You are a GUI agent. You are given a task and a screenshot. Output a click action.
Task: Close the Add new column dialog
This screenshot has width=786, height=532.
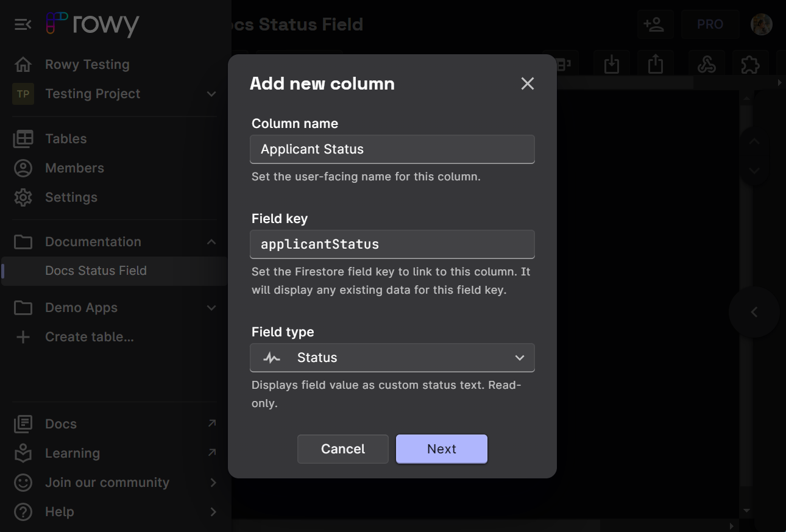click(x=527, y=84)
